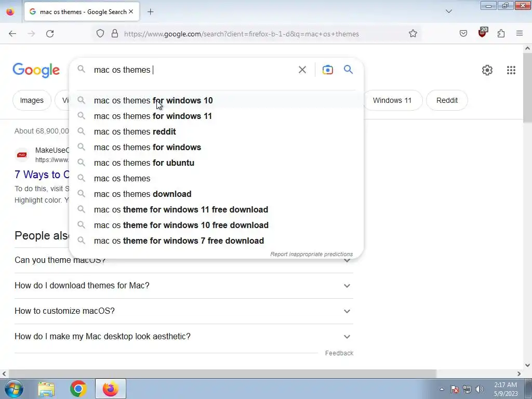
Task: Pick the plain 'mac os themes' suggestion
Action: [x=216, y=179]
